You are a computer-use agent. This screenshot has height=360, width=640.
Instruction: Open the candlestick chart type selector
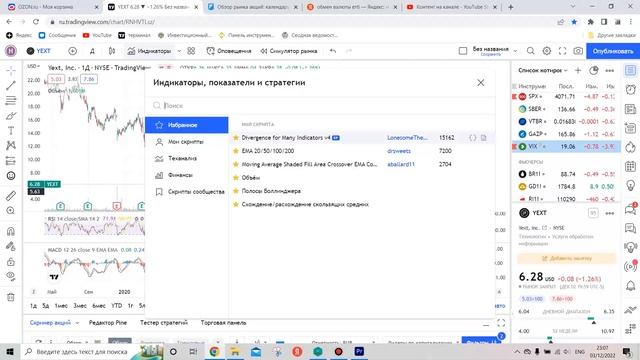112,51
